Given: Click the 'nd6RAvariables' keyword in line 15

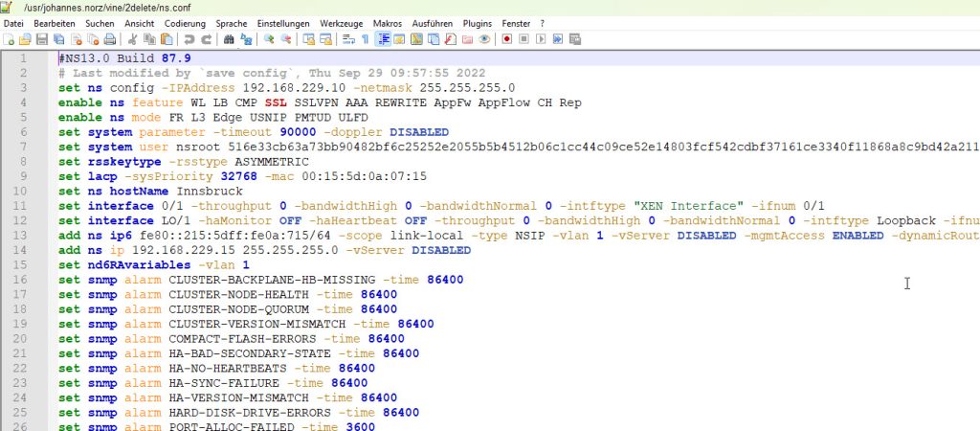Looking at the screenshot, I should click(x=140, y=265).
